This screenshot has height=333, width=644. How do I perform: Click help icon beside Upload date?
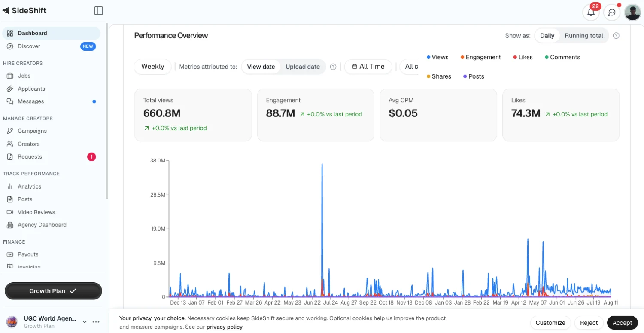pos(333,67)
